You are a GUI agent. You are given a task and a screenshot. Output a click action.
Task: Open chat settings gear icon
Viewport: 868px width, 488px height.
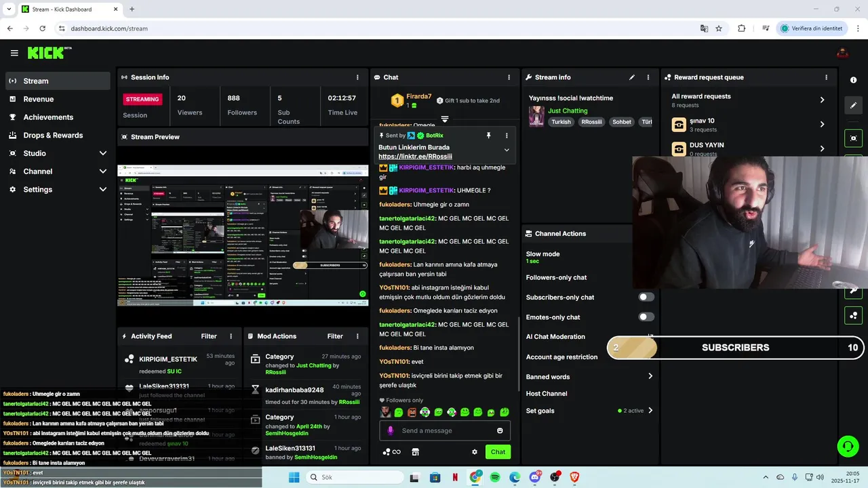pyautogui.click(x=475, y=452)
